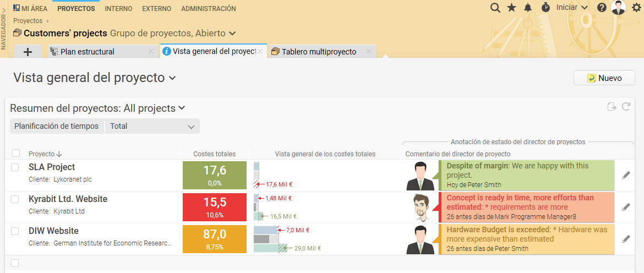The height and width of the screenshot is (273, 644).
Task: Open the Vista general del proyecto dropdown
Action: click(172, 78)
